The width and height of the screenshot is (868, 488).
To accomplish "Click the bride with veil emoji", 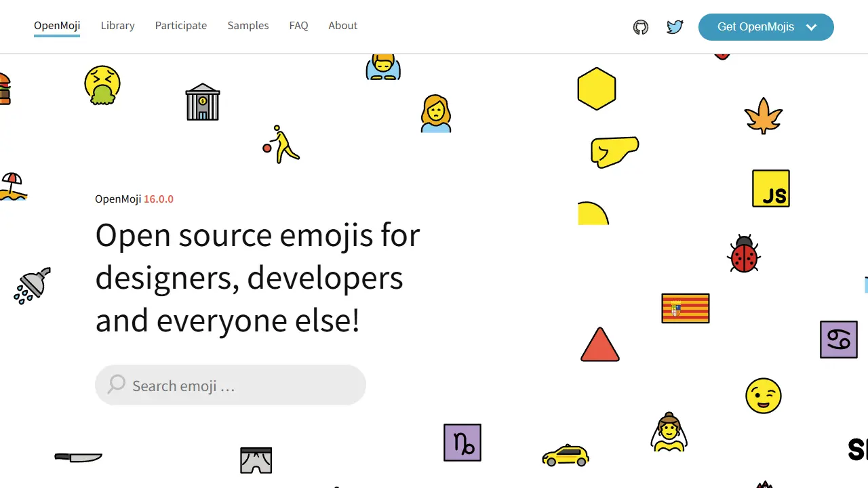I will coord(669,432).
